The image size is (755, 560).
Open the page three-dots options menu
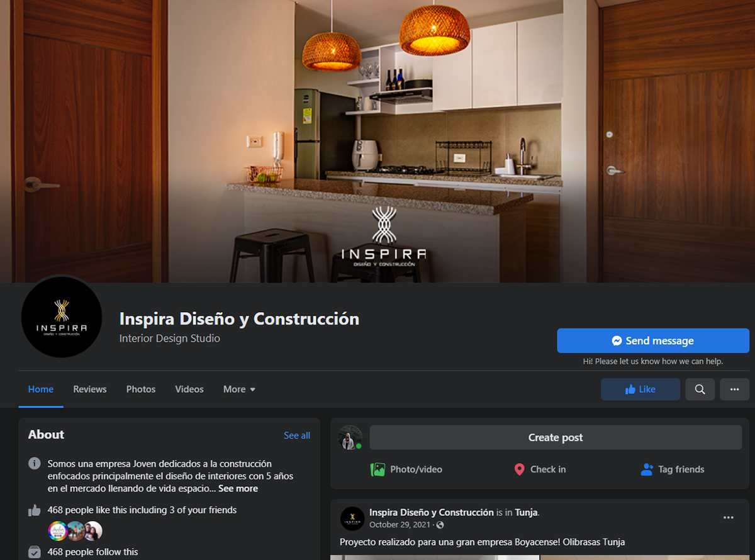point(734,389)
